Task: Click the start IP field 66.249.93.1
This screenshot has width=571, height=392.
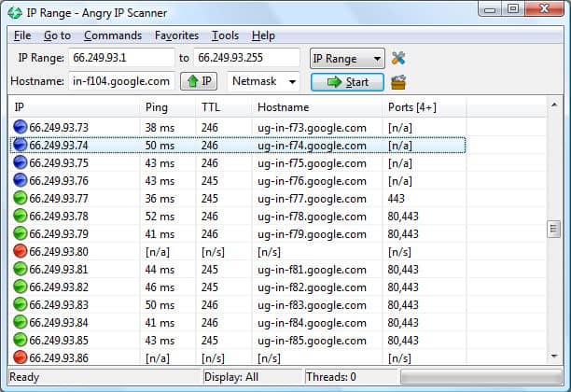Action: 121,58
